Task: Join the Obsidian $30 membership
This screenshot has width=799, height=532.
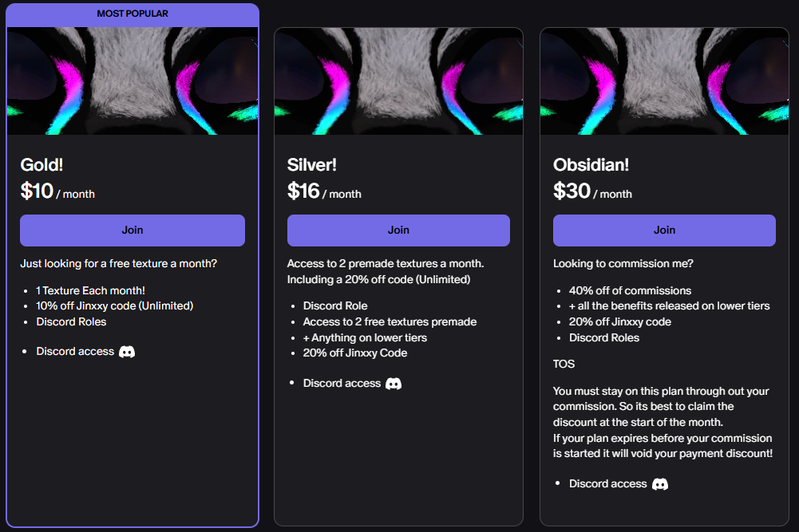Action: point(664,230)
